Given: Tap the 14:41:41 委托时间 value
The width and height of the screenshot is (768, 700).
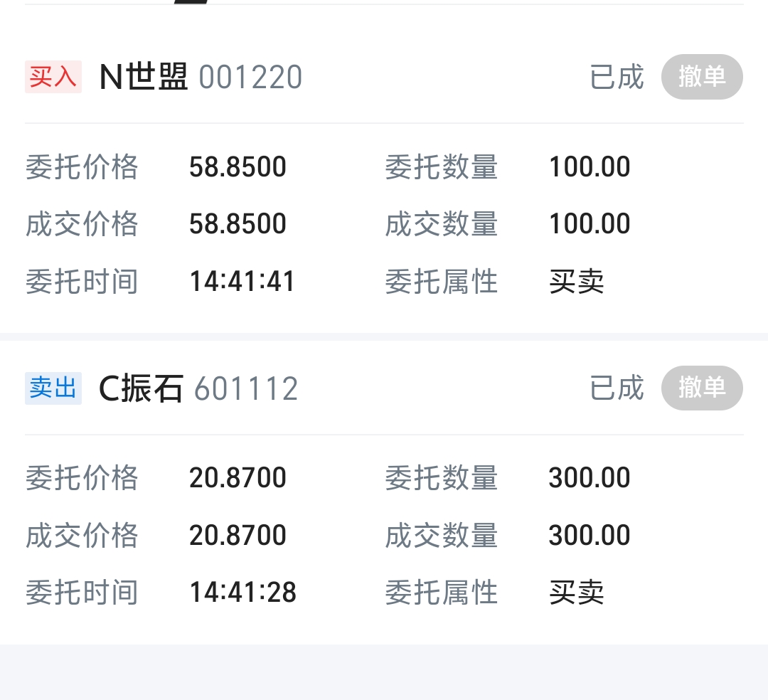Looking at the screenshot, I should point(242,282).
